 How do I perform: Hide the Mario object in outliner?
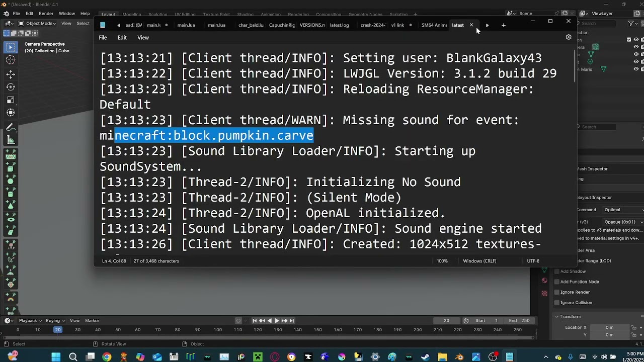point(636,69)
